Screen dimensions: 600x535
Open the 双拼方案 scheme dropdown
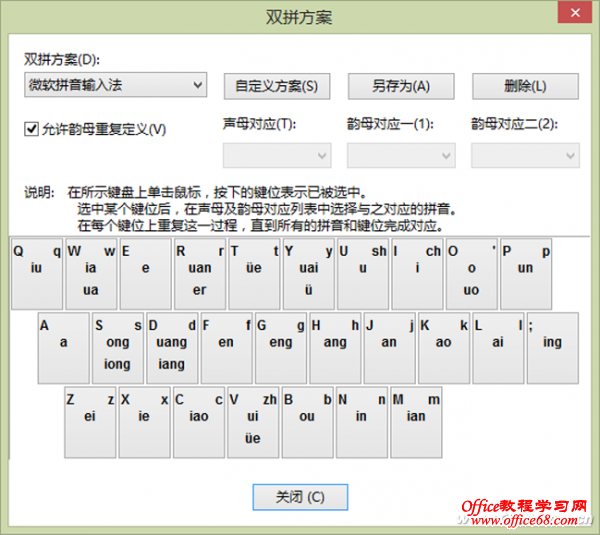(x=116, y=85)
